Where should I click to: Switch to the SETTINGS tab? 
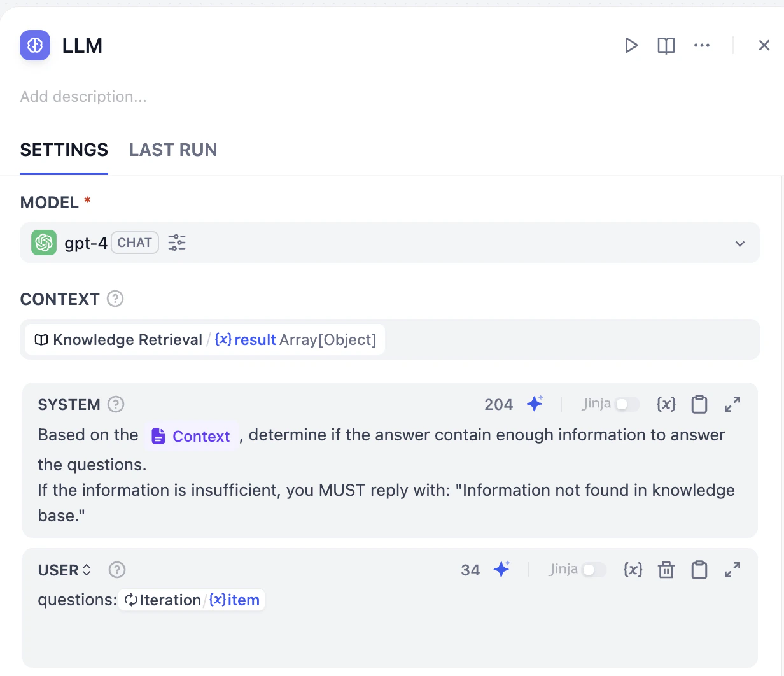point(64,150)
